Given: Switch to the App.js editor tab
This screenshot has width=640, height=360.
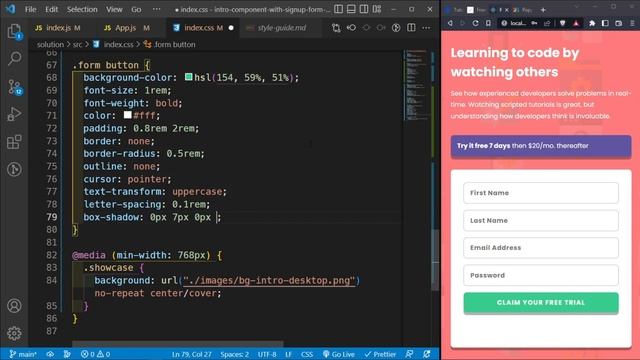Looking at the screenshot, I should [127, 28].
